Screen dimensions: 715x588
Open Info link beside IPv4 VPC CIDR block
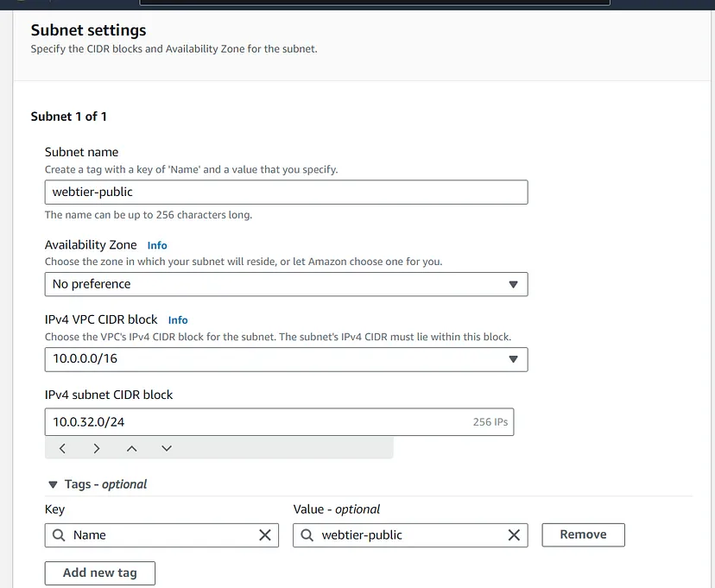[x=178, y=320]
